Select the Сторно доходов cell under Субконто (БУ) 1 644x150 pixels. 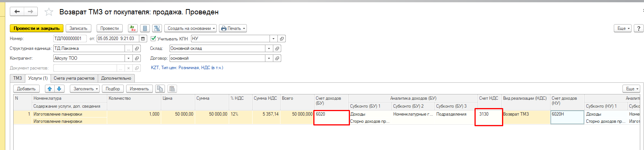pyautogui.click(x=370, y=121)
